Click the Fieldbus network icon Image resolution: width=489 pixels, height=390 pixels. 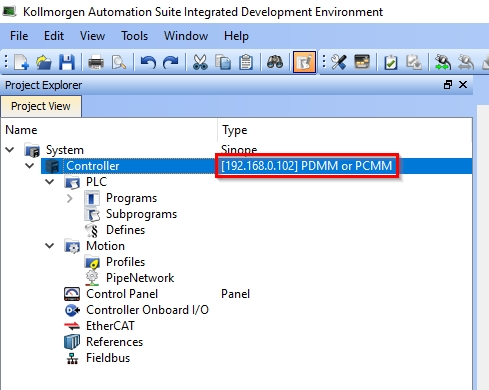(72, 359)
